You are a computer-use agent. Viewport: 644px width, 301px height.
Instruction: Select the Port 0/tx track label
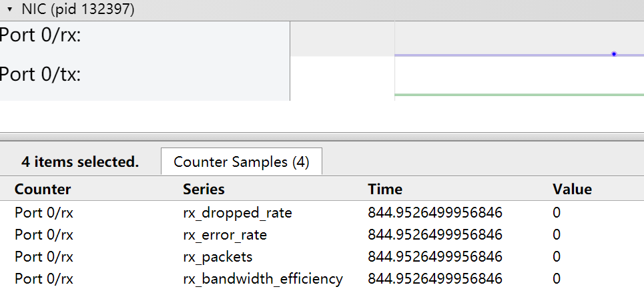point(40,75)
